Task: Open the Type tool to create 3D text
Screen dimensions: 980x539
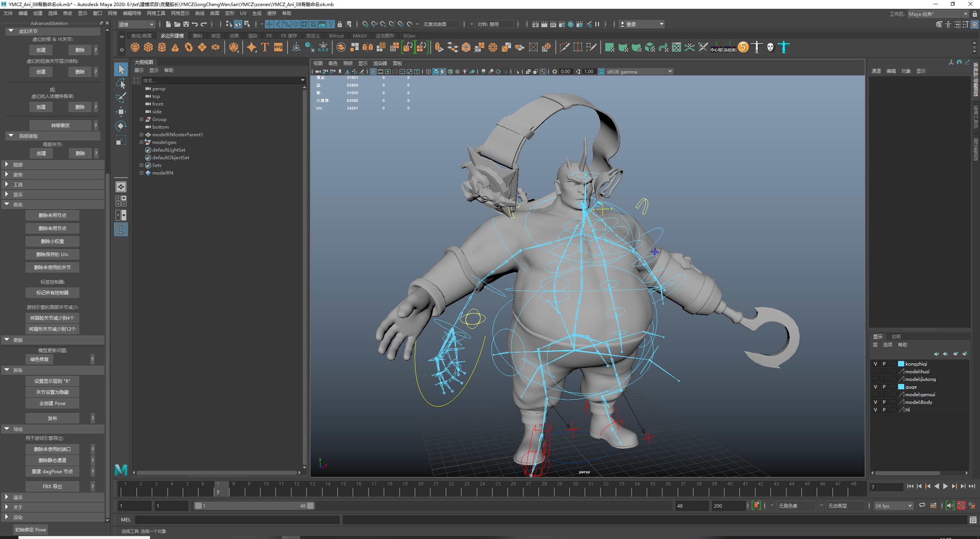Action: click(264, 47)
